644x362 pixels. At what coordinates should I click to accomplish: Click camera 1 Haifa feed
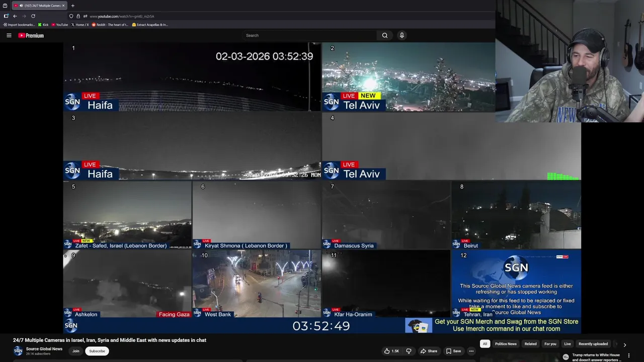192,77
